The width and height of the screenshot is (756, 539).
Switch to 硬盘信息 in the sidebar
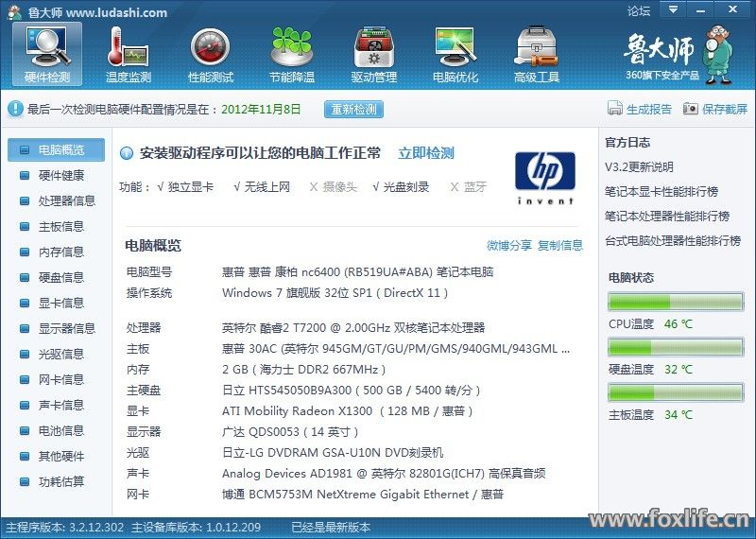[60, 277]
